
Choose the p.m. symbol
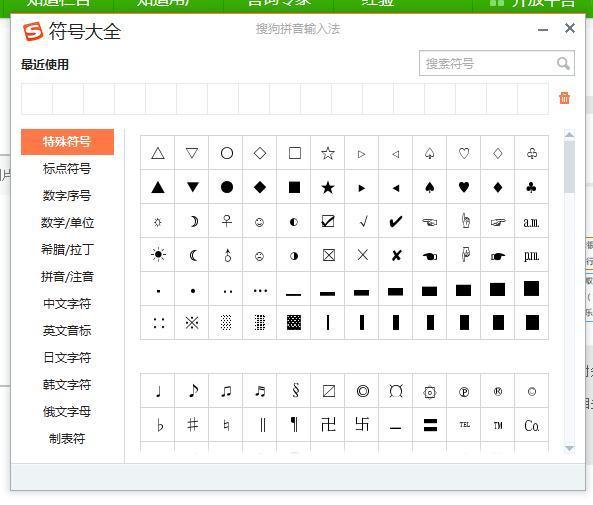point(531,256)
